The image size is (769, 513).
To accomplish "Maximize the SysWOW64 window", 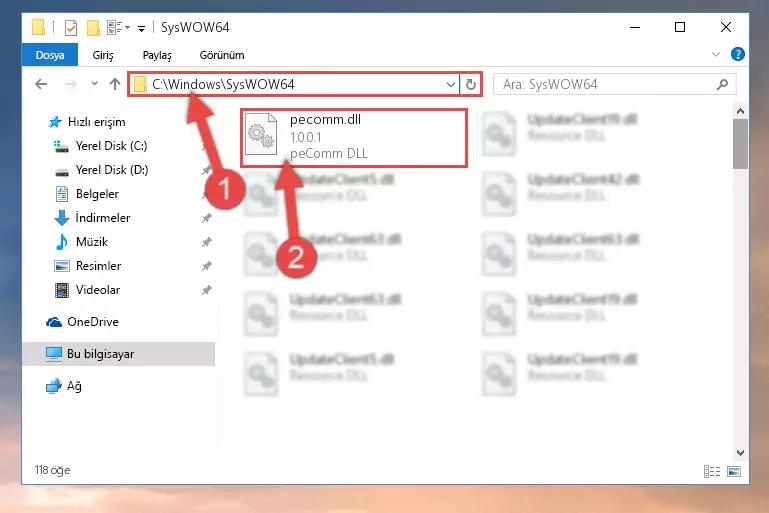I will pos(680,27).
